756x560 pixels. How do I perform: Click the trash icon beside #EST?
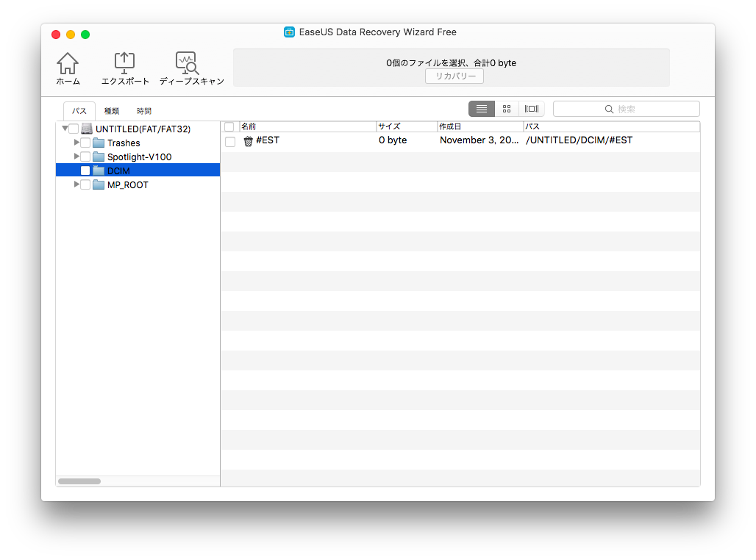pyautogui.click(x=248, y=140)
